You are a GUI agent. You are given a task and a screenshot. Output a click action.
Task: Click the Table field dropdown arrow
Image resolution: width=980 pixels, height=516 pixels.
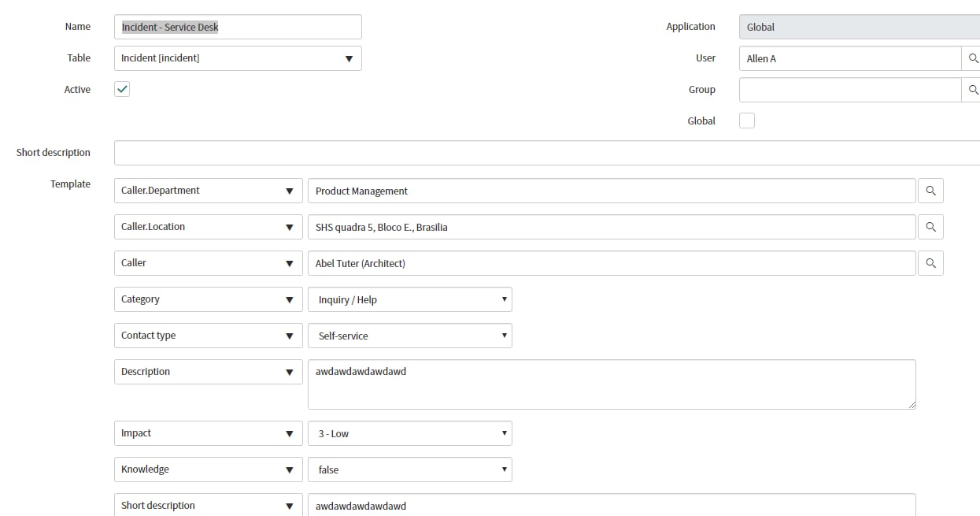(349, 58)
